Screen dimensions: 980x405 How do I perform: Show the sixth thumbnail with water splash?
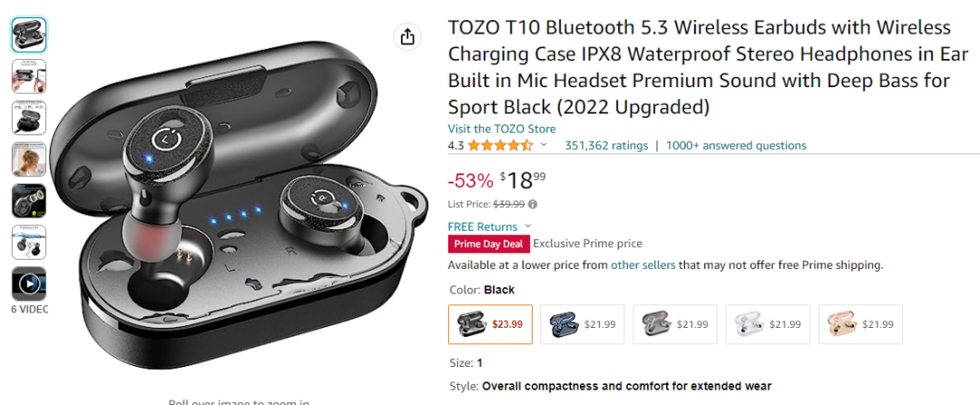click(x=29, y=242)
